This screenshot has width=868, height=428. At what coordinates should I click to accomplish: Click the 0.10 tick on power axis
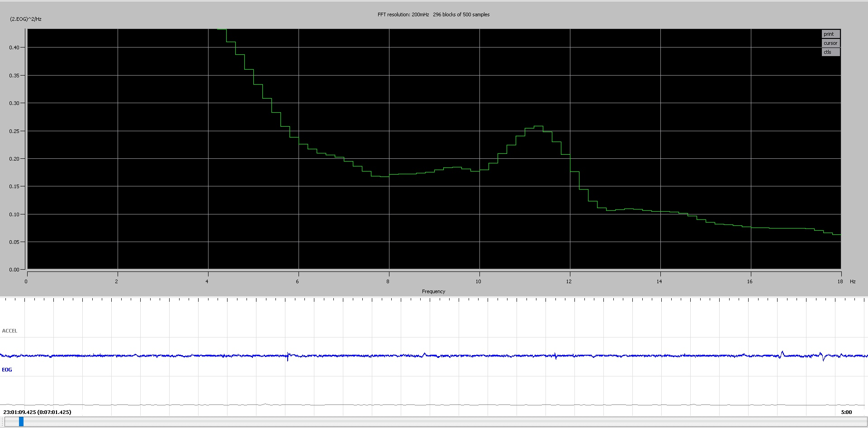pyautogui.click(x=14, y=214)
